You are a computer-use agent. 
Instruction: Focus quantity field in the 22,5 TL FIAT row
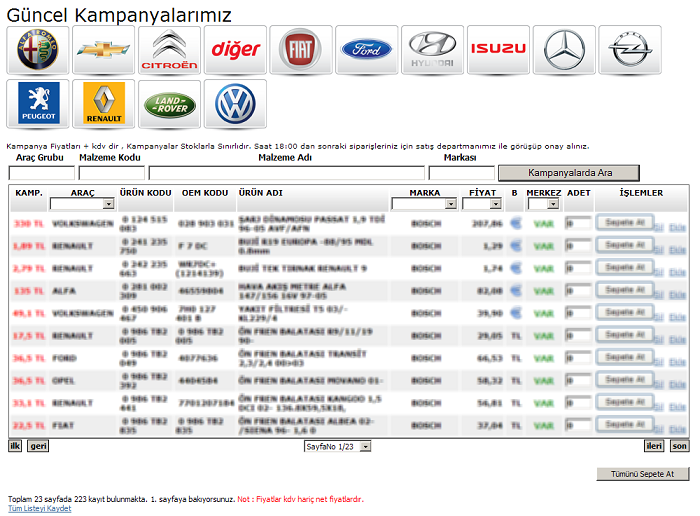pyautogui.click(x=578, y=425)
